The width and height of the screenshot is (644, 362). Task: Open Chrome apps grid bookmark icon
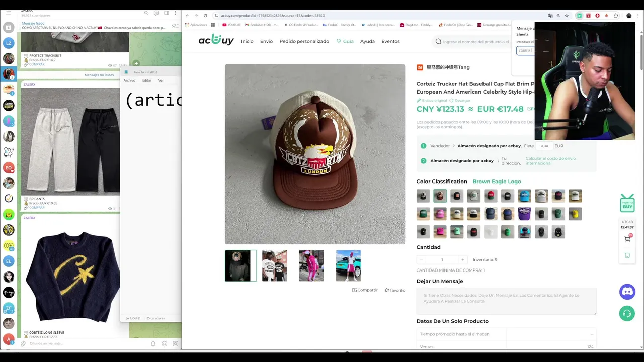213,25
